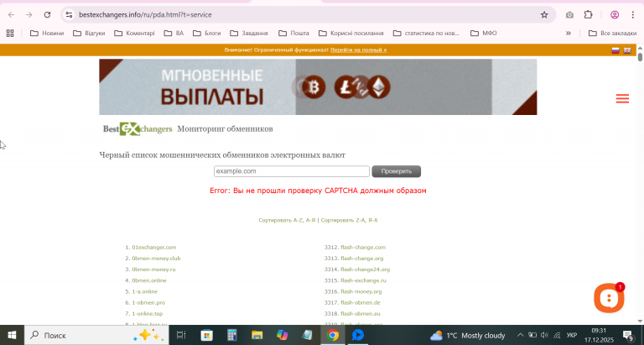The width and height of the screenshot is (644, 345).
Task: Open the 1-obmen.pro link
Action: pos(148,303)
